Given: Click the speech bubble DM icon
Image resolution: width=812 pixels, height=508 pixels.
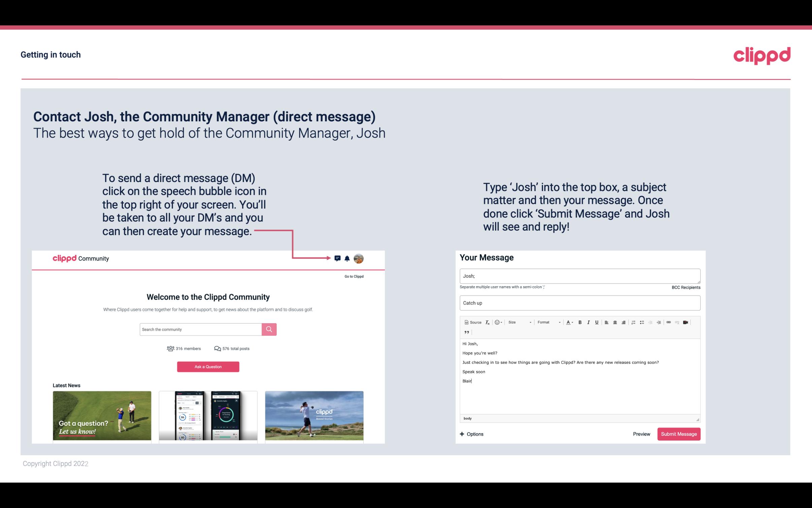Looking at the screenshot, I should tap(338, 258).
